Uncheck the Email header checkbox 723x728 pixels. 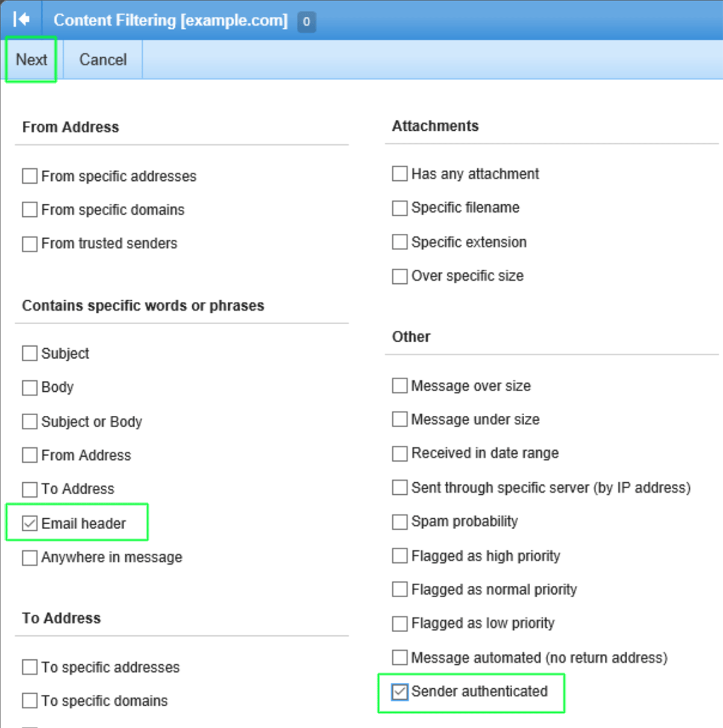click(30, 523)
